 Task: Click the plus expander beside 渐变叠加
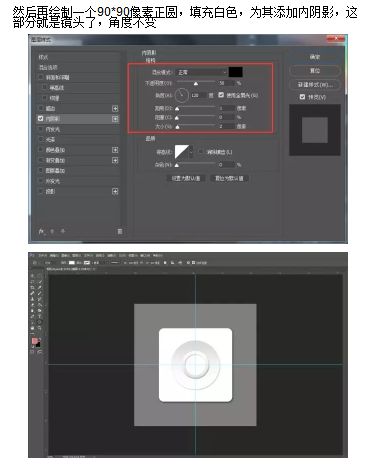coord(115,160)
